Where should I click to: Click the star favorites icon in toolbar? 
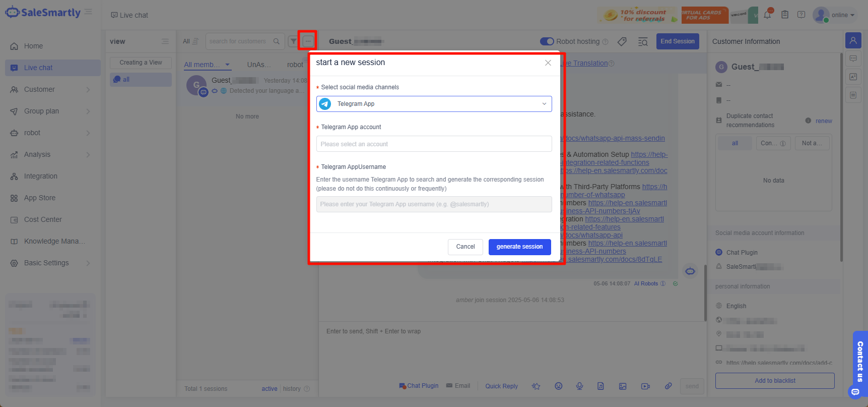point(536,386)
